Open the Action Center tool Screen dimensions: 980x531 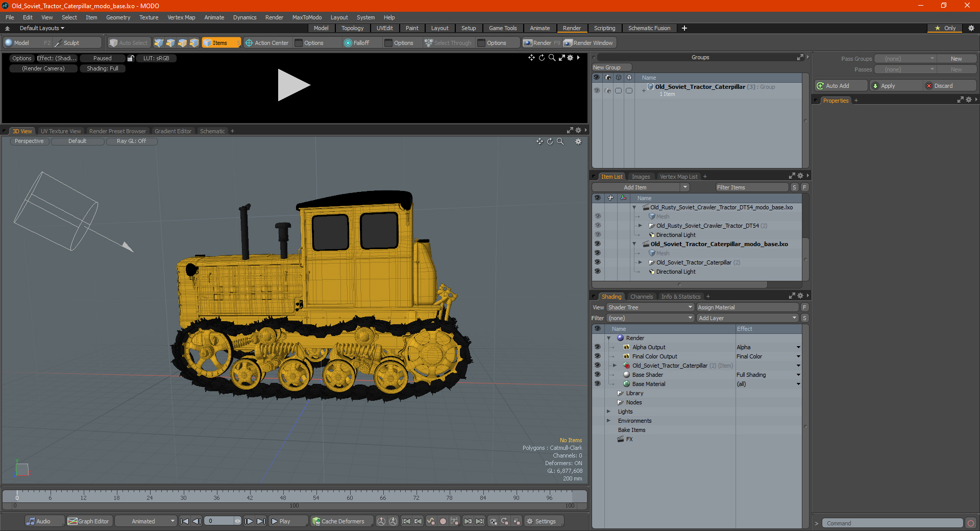267,43
